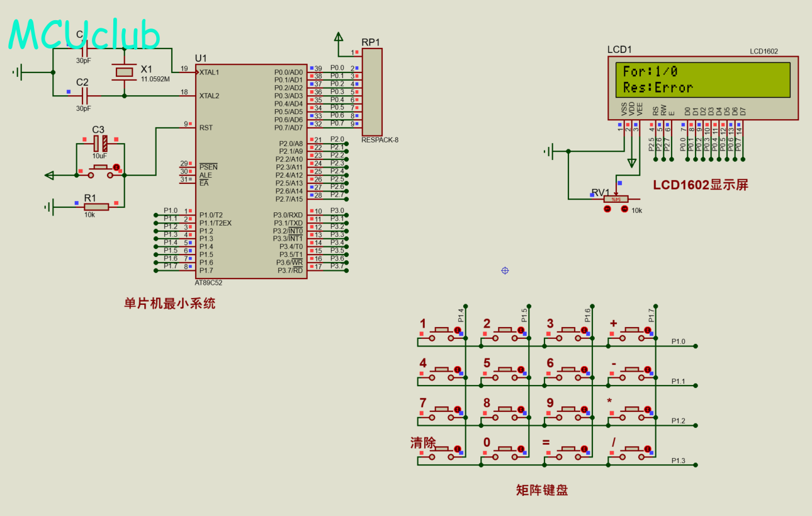812x516 pixels.
Task: Select the RV1 potentiometer body showing 54%
Action: [x=616, y=199]
